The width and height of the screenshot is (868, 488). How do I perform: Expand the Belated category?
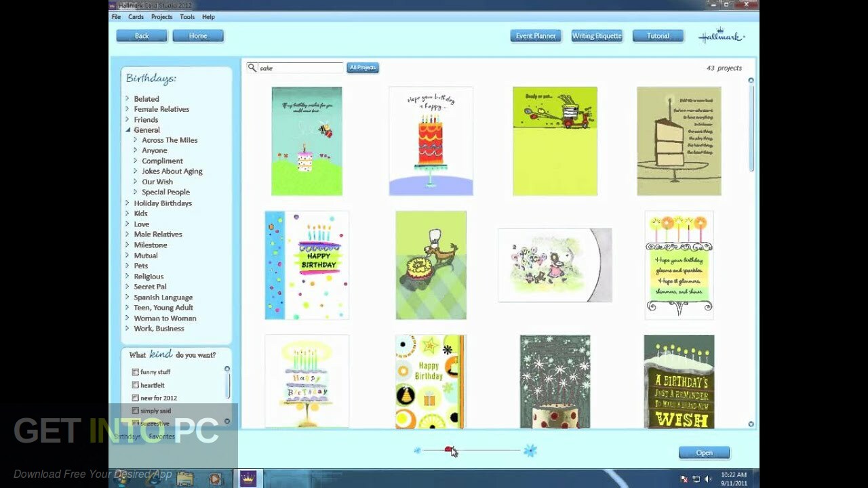tap(127, 99)
